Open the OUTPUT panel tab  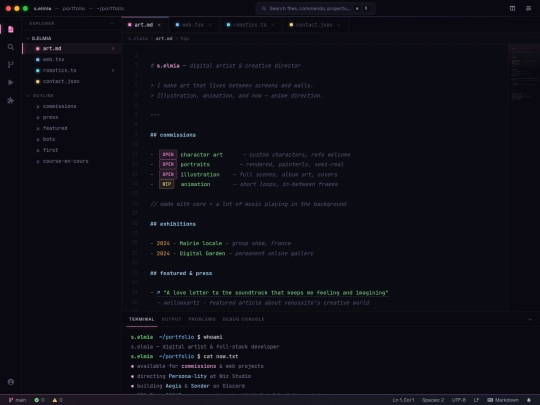(x=171, y=319)
